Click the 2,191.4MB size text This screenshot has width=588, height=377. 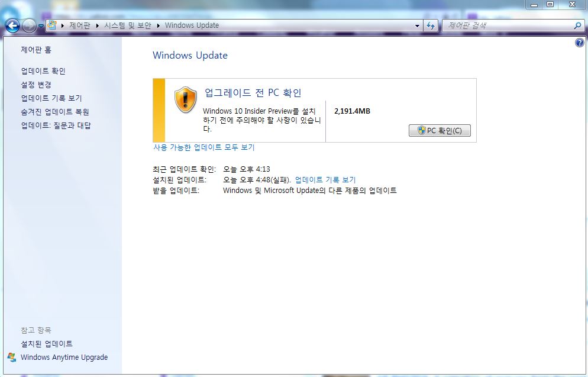click(352, 111)
